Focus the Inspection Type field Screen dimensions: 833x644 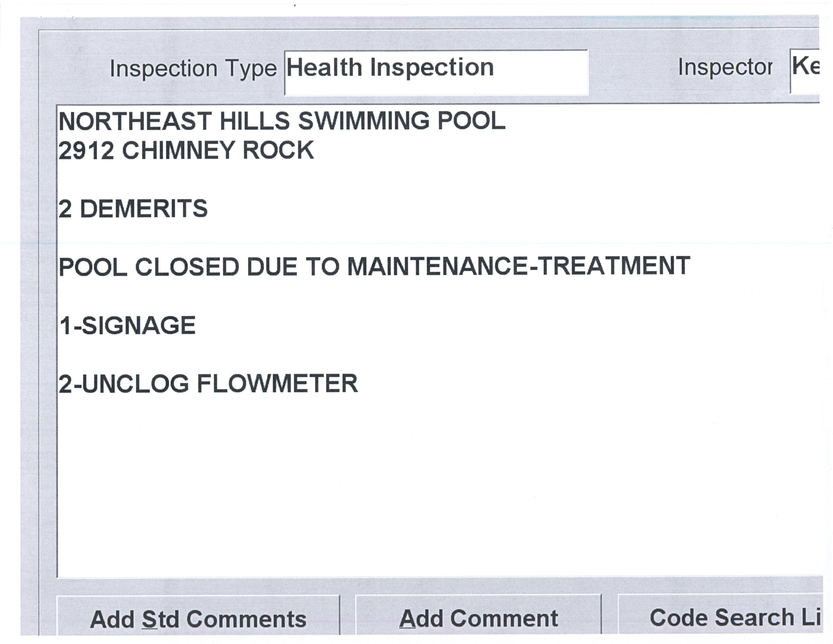pyautogui.click(x=436, y=72)
